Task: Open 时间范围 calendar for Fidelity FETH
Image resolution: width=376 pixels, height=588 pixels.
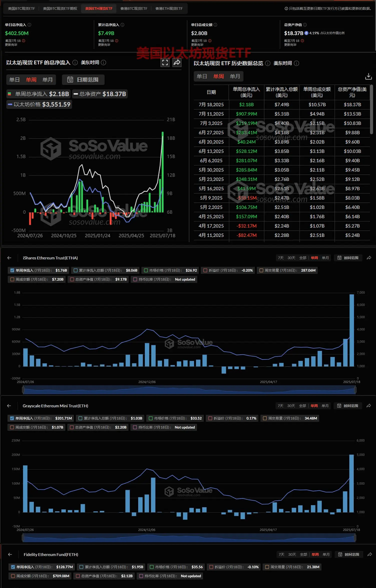Action: click(349, 554)
